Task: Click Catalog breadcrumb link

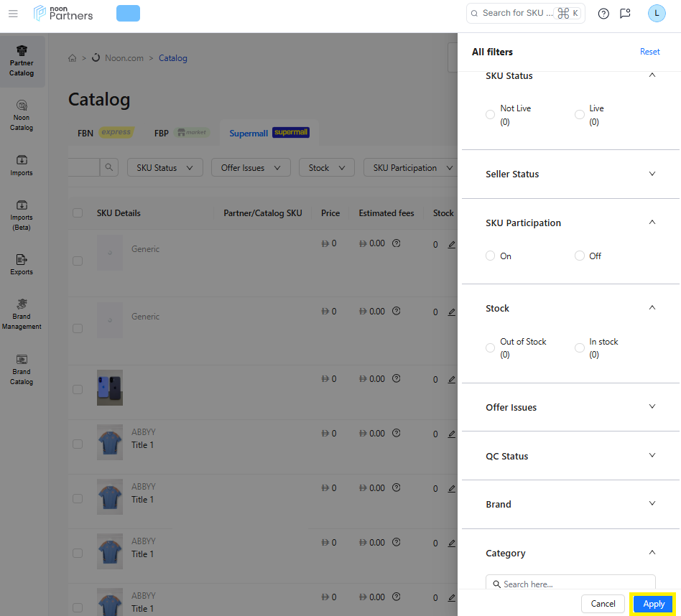Action: click(x=173, y=58)
